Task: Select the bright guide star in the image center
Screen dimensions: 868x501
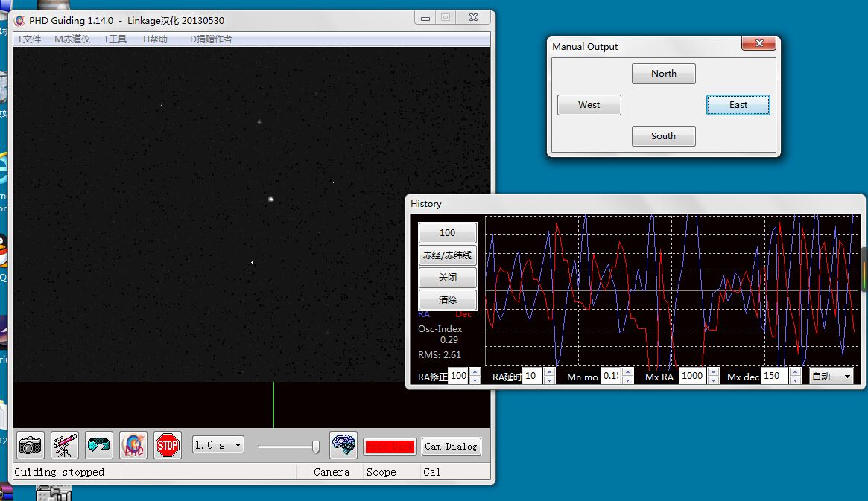Action: click(271, 199)
